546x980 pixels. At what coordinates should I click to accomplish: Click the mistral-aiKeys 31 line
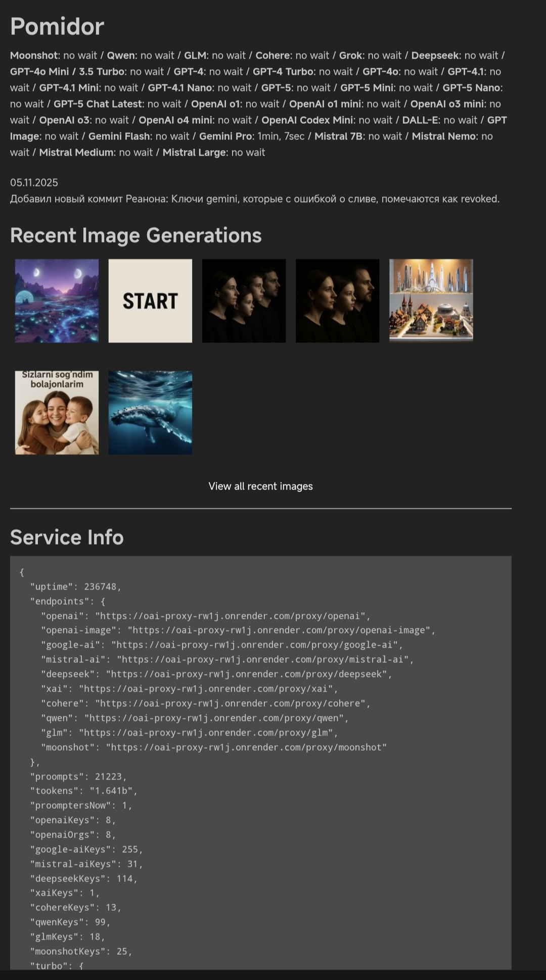(86, 864)
